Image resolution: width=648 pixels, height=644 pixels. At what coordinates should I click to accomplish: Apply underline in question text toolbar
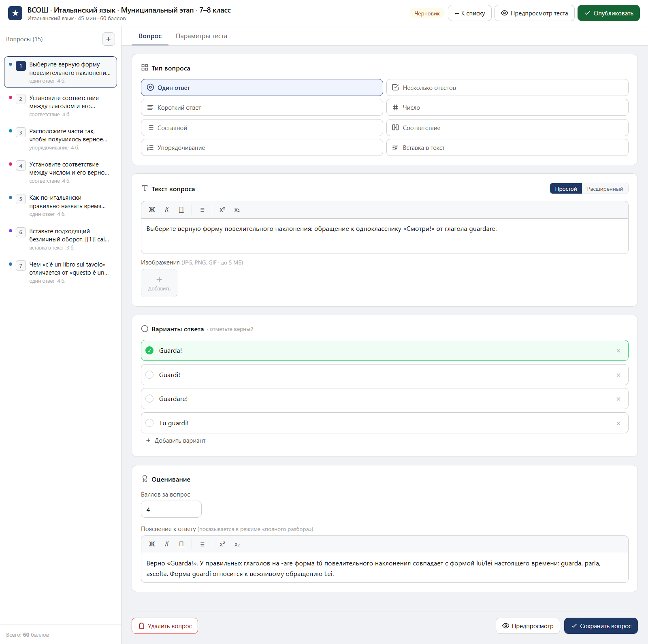181,210
